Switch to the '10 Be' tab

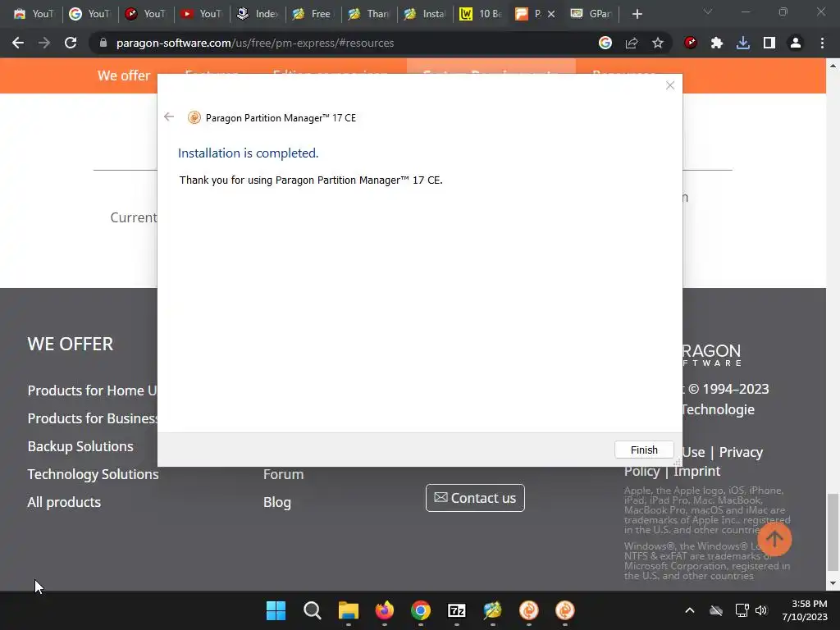[x=481, y=14]
